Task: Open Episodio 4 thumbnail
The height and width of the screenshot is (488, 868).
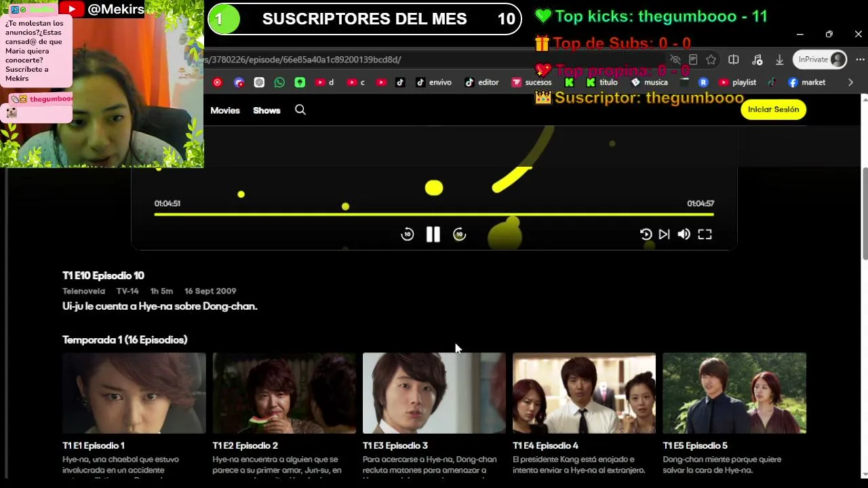Action: 585,393
